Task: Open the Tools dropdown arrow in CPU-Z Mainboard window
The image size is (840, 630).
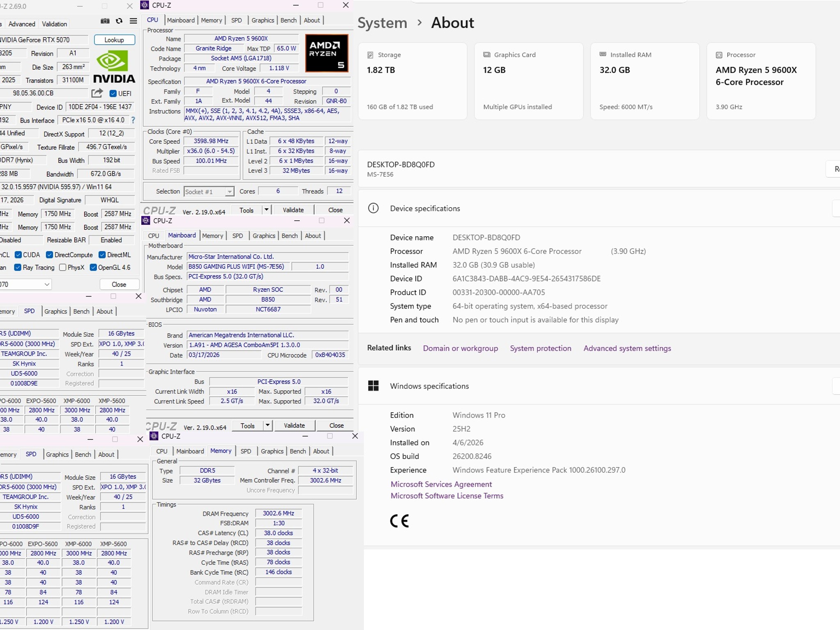Action: coord(267,425)
